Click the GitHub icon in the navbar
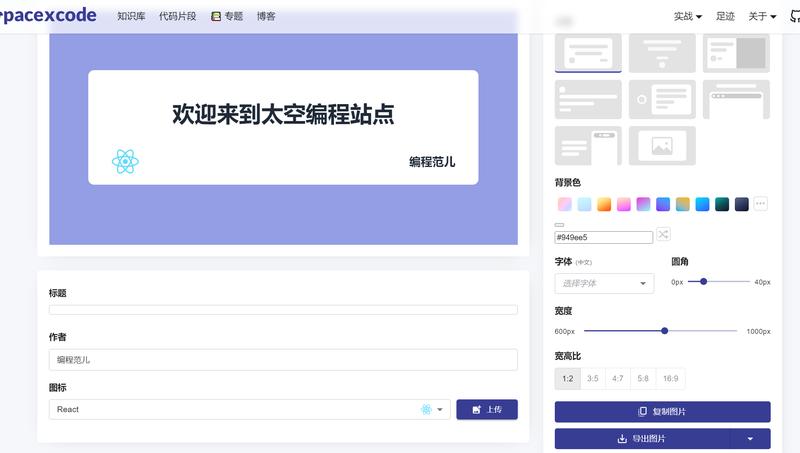Viewport: 800px width, 453px height. coord(795,16)
